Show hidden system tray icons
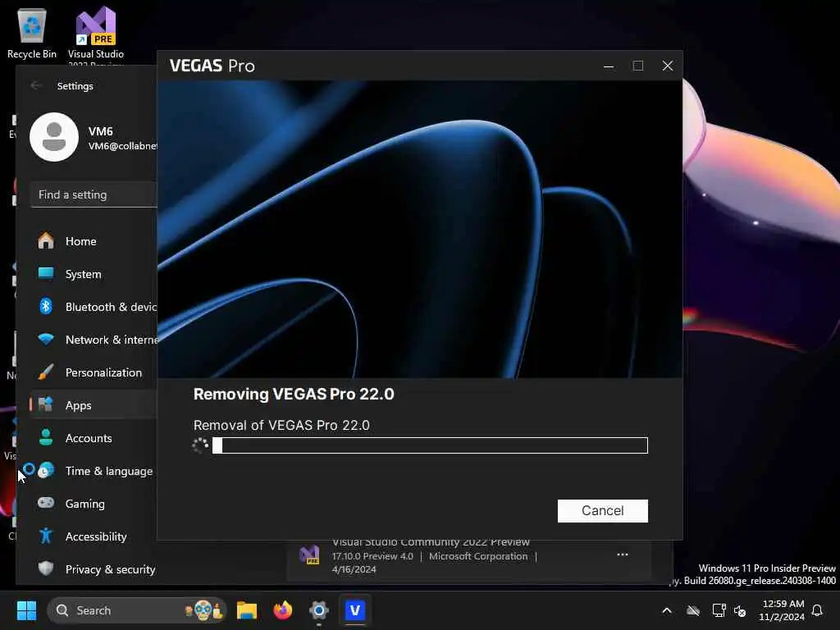Viewport: 840px width, 630px height. pyautogui.click(x=667, y=610)
